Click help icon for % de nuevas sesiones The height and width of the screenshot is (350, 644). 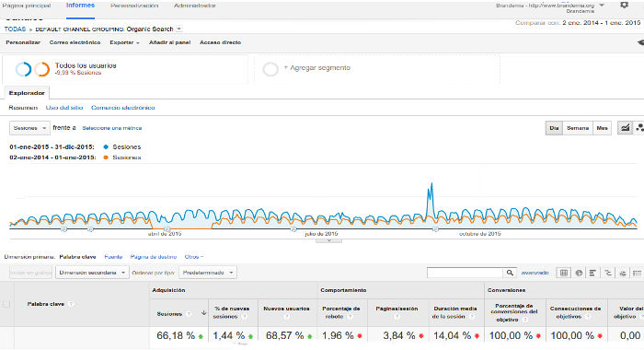click(244, 317)
